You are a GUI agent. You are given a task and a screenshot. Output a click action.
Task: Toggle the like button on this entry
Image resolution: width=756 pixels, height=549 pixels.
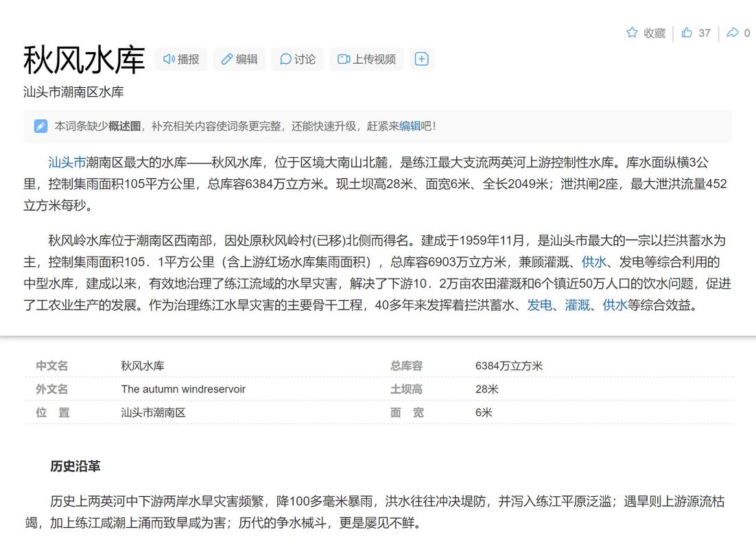(695, 32)
